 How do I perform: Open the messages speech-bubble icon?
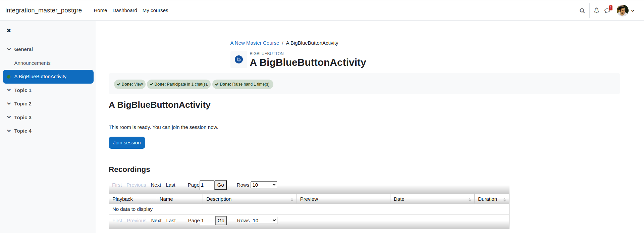pyautogui.click(x=607, y=11)
